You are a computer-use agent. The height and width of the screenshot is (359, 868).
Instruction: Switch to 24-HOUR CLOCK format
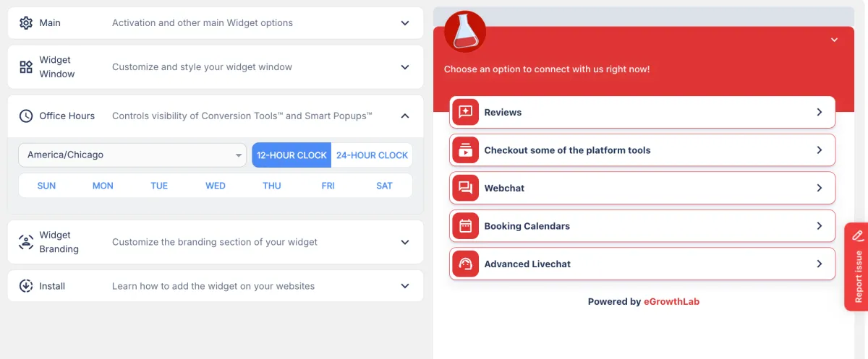point(372,155)
